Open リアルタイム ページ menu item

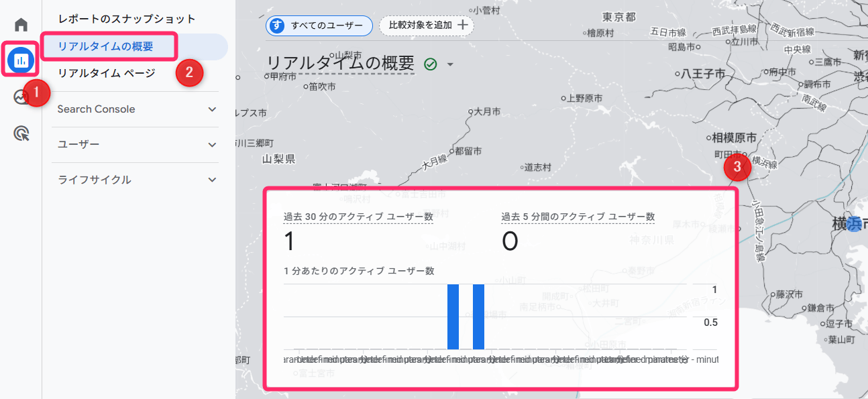107,73
